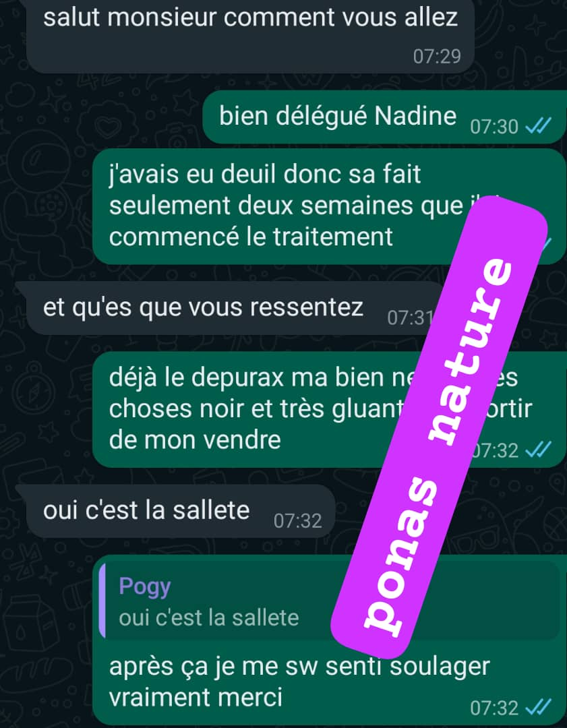The image size is (567, 728).
Task: Tap "après ça je me sw senti soulager" text
Action: pyautogui.click(x=299, y=667)
